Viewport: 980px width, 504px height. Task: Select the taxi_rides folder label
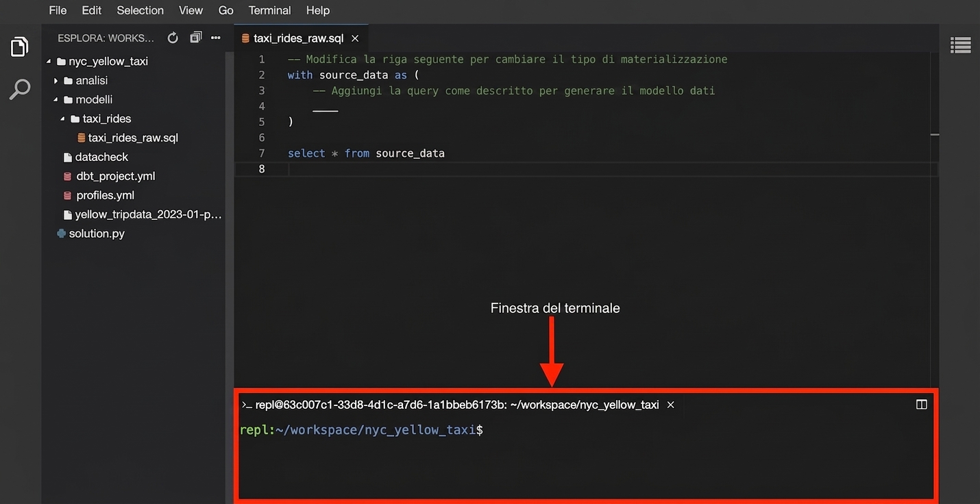point(107,118)
